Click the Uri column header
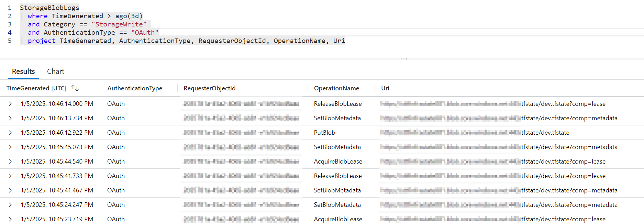644x223 pixels. tap(385, 88)
